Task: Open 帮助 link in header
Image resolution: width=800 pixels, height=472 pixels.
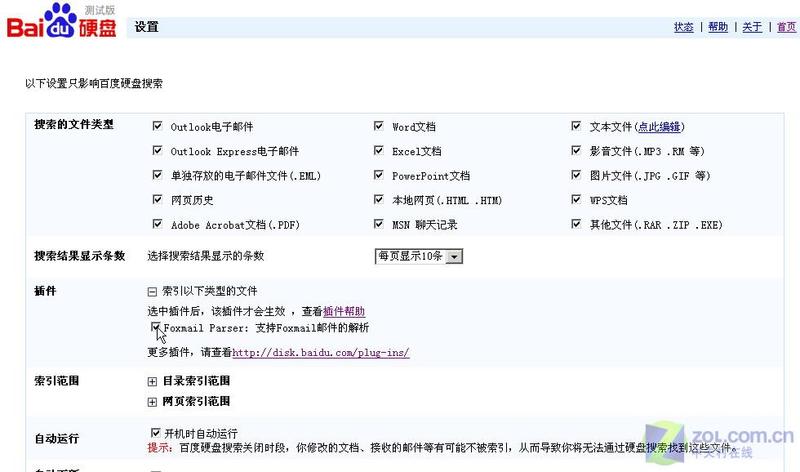Action: click(718, 27)
